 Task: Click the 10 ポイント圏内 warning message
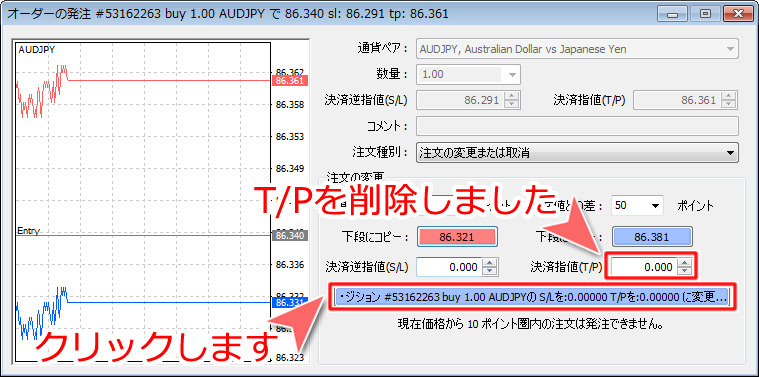[x=530, y=324]
